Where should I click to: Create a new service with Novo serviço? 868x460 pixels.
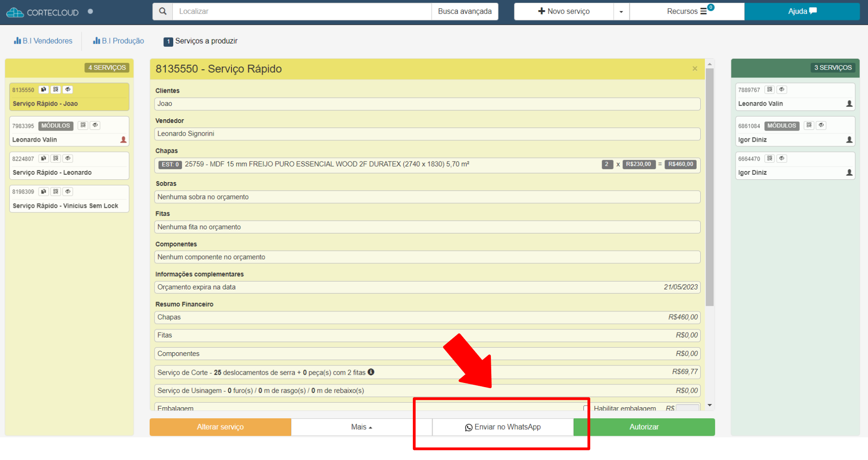click(564, 11)
